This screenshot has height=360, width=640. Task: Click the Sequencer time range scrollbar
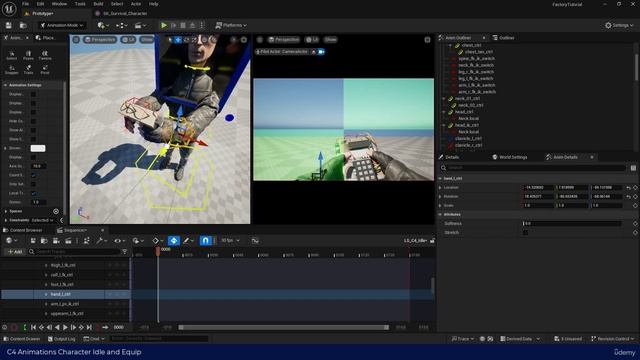pyautogui.click(x=284, y=327)
